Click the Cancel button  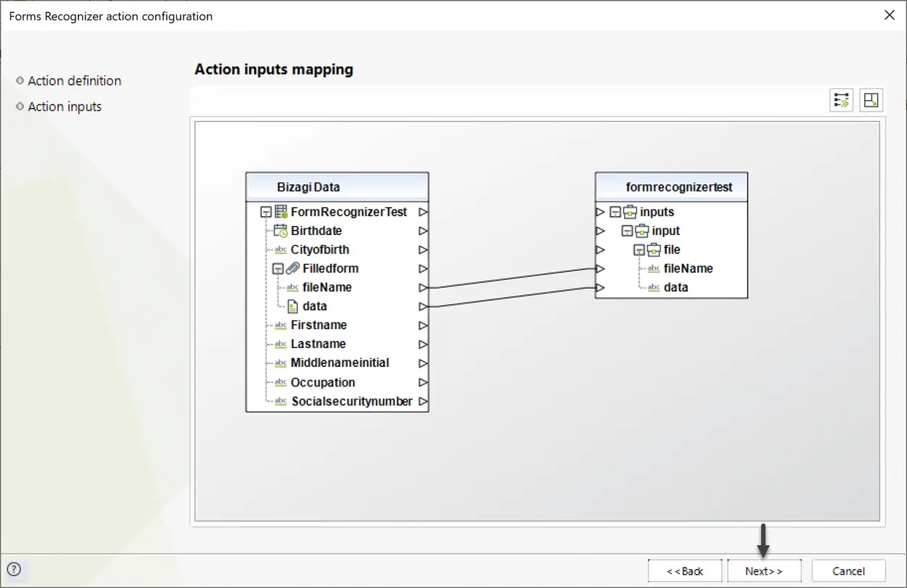(848, 571)
